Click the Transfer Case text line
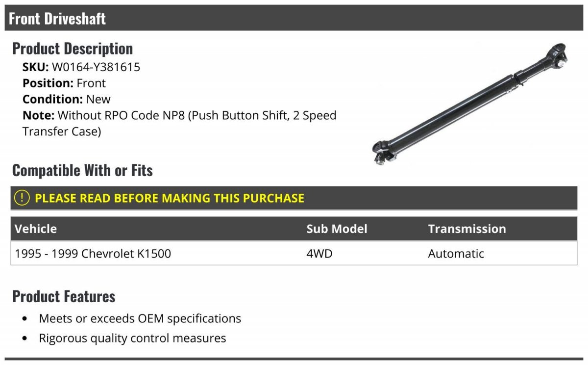The height and width of the screenshot is (365, 588). pyautogui.click(x=62, y=131)
